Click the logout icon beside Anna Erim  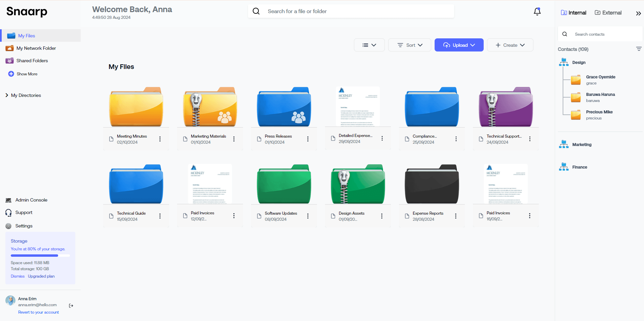(x=71, y=306)
